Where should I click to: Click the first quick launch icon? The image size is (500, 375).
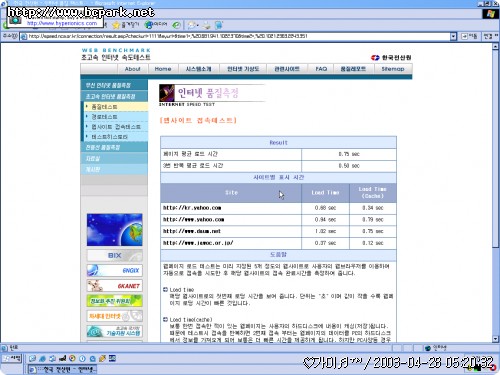[32, 359]
